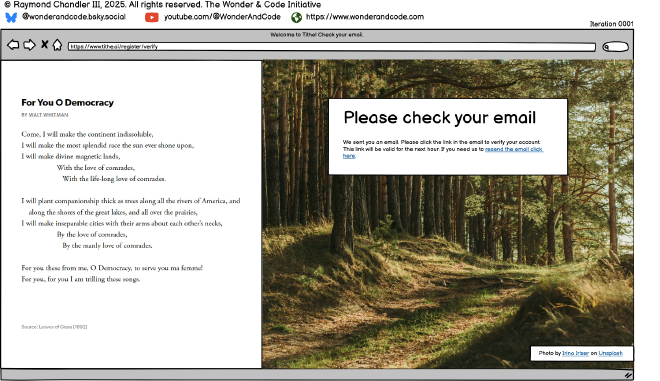660x381 pixels.
Task: Click the URL address bar
Action: pyautogui.click(x=332, y=47)
